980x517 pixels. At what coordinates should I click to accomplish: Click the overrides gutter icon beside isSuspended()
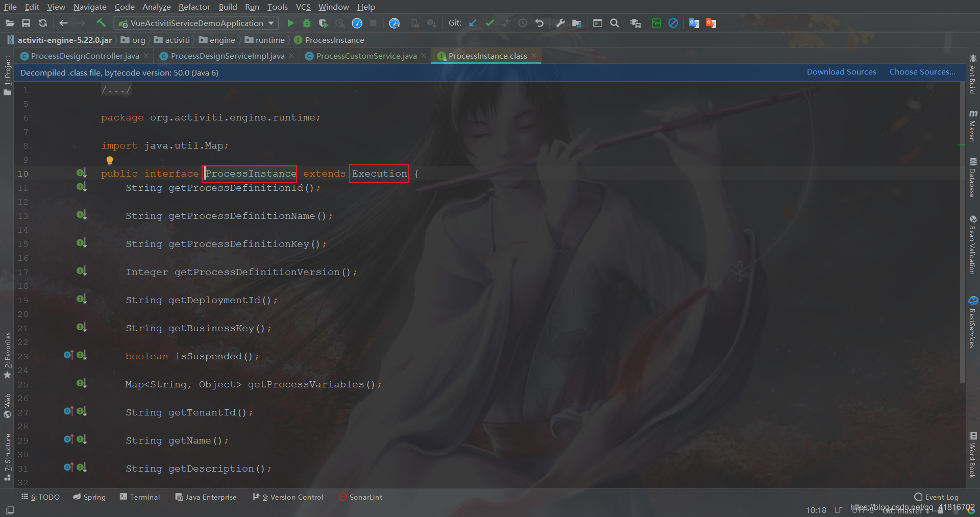click(x=68, y=355)
